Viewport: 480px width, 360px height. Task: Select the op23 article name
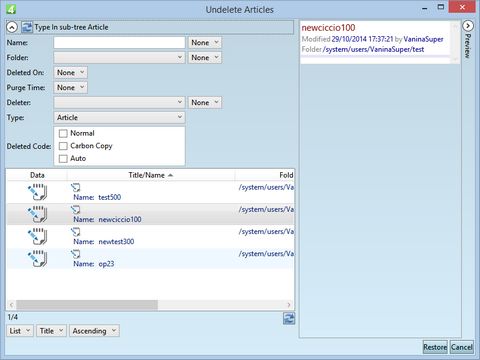[x=106, y=264]
